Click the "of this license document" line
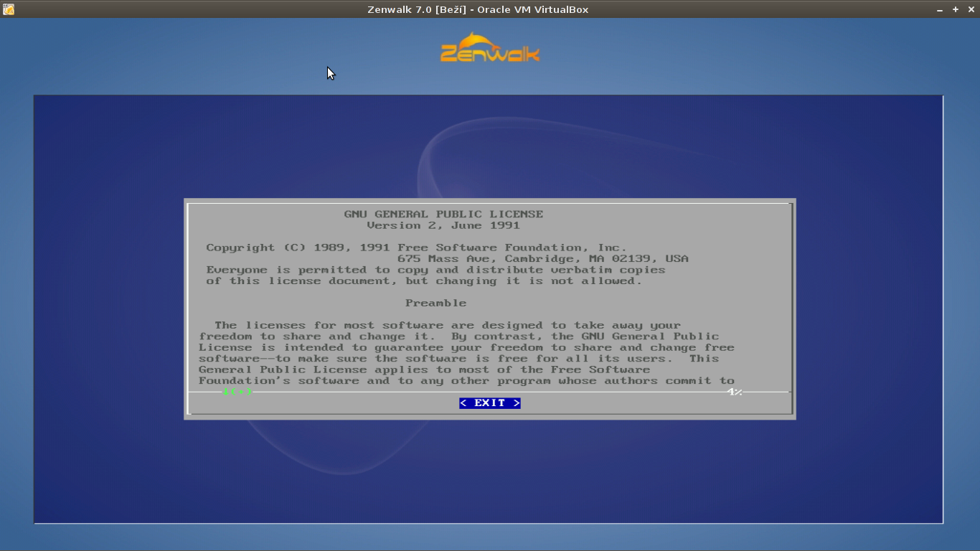Viewport: 980px width, 551px height. (x=424, y=281)
